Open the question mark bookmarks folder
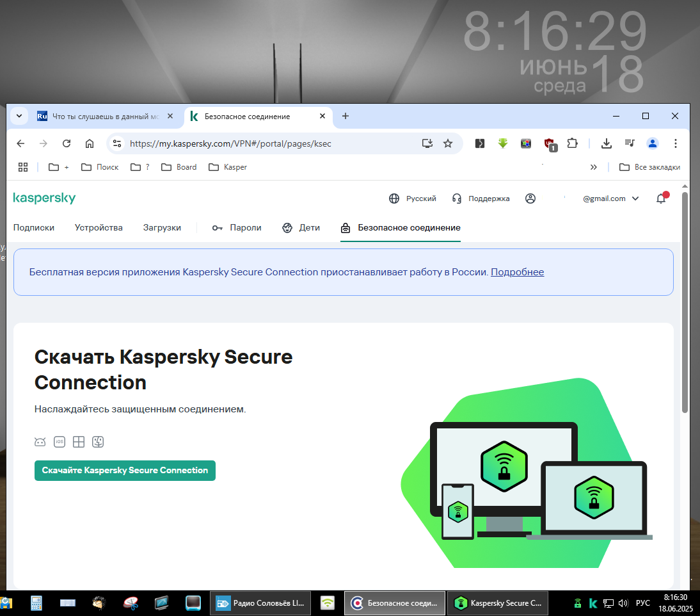Image resolution: width=700 pixels, height=616 pixels. [x=139, y=167]
